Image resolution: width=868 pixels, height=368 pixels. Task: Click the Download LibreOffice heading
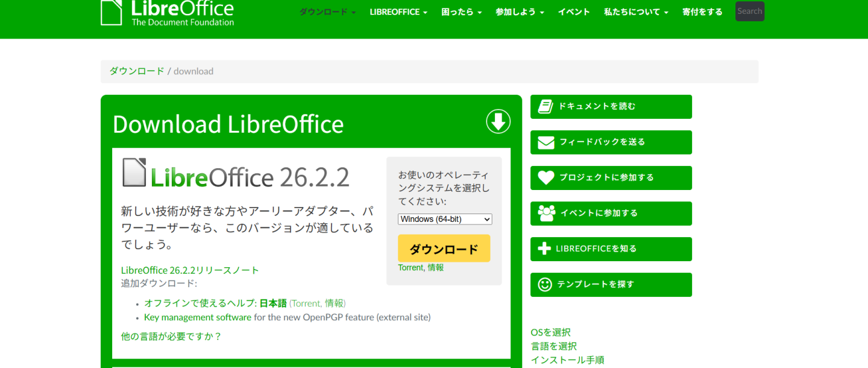click(x=228, y=124)
